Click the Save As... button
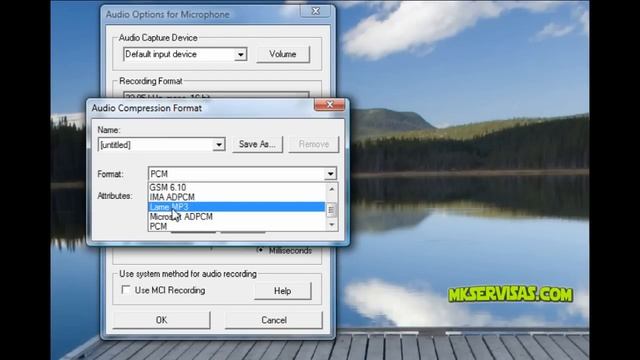This screenshot has width=640, height=360. 257,144
